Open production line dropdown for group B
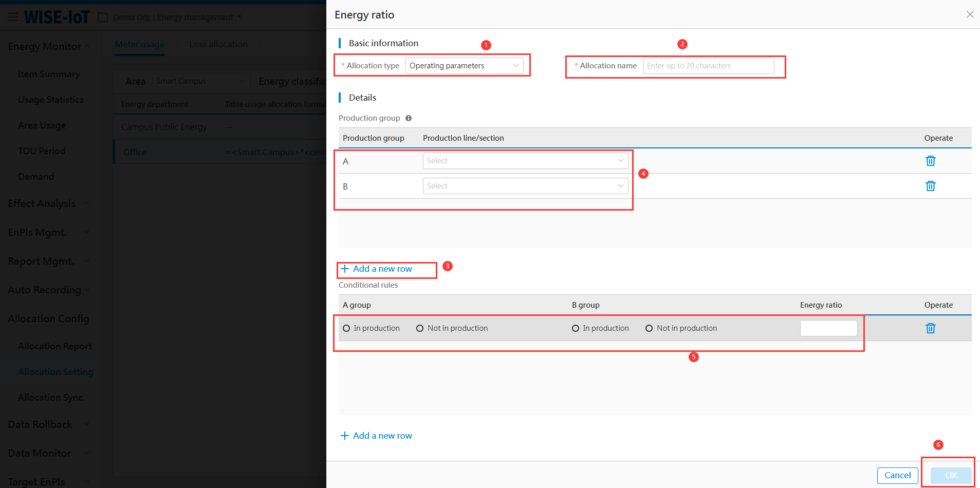This screenshot has width=980, height=488. (525, 186)
